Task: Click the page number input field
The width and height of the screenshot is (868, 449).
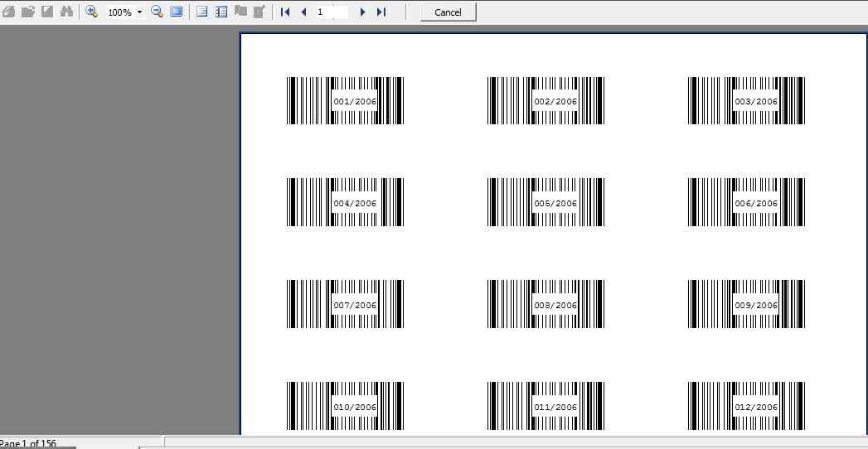Action: [332, 12]
